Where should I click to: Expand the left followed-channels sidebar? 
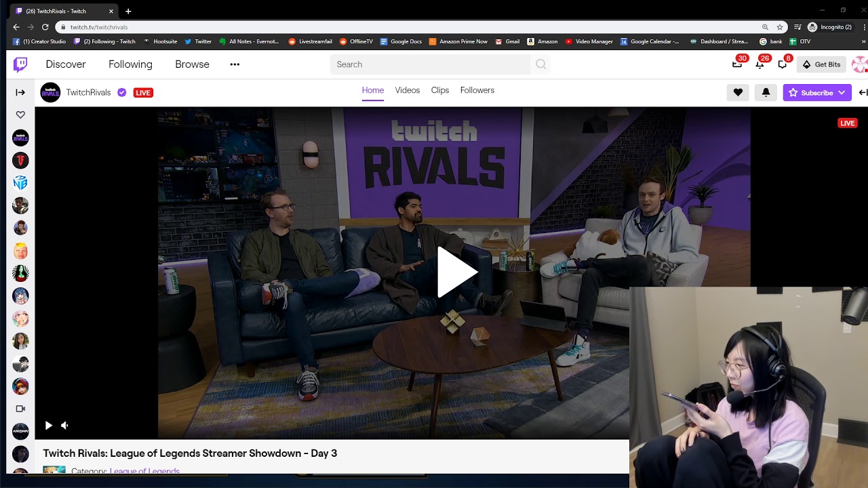coord(20,92)
